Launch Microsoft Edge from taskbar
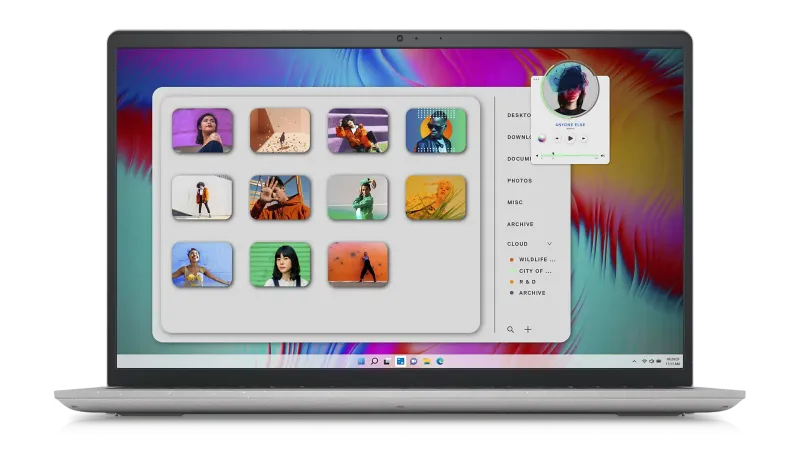The image size is (800, 450). click(440, 361)
